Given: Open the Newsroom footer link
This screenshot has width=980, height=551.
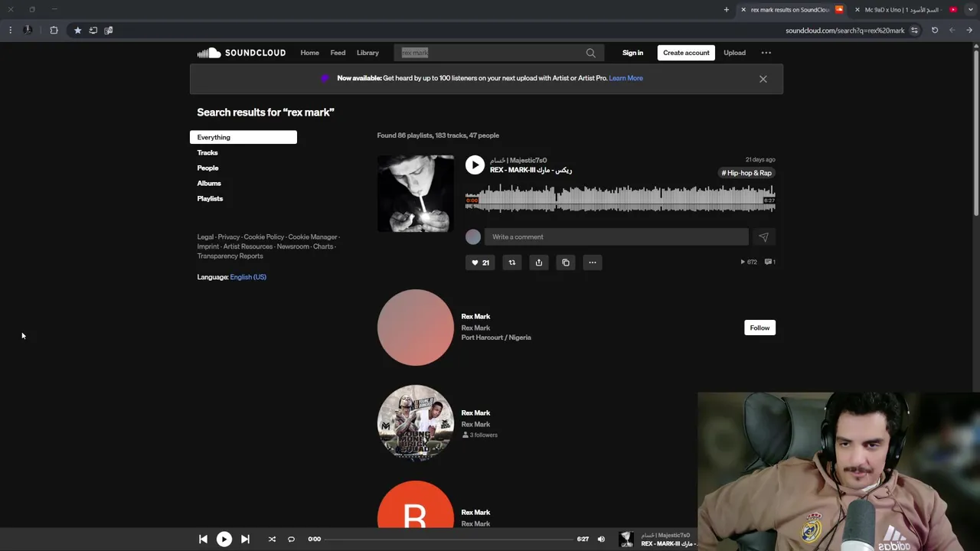Looking at the screenshot, I should [x=292, y=246].
